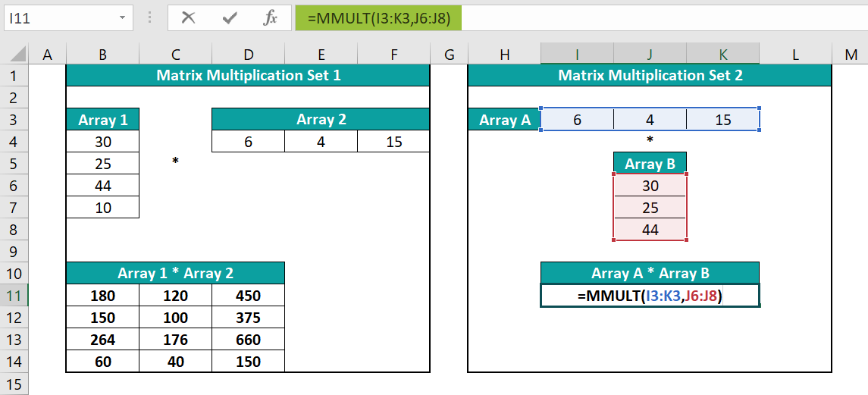
Task: Select column C header
Action: pos(175,55)
